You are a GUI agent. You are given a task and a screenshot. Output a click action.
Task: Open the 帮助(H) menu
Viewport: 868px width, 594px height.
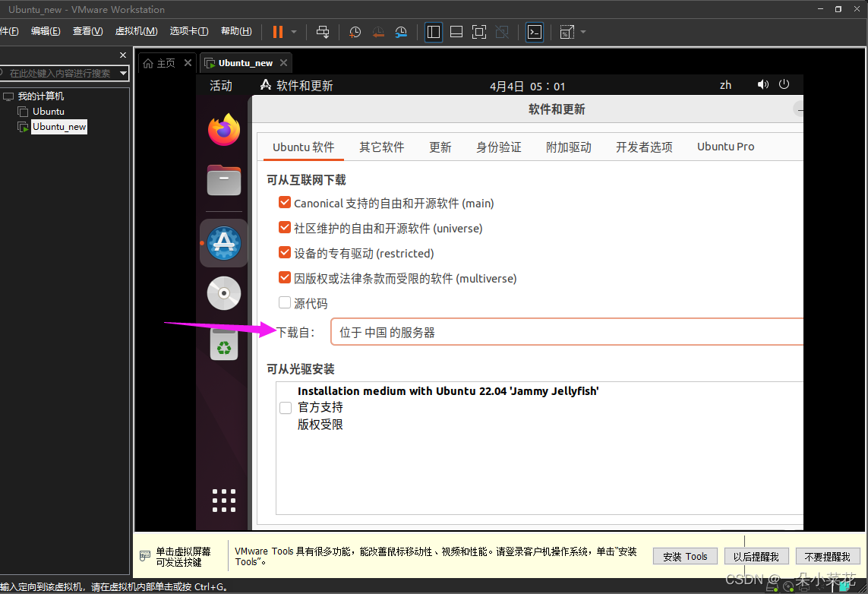(236, 31)
